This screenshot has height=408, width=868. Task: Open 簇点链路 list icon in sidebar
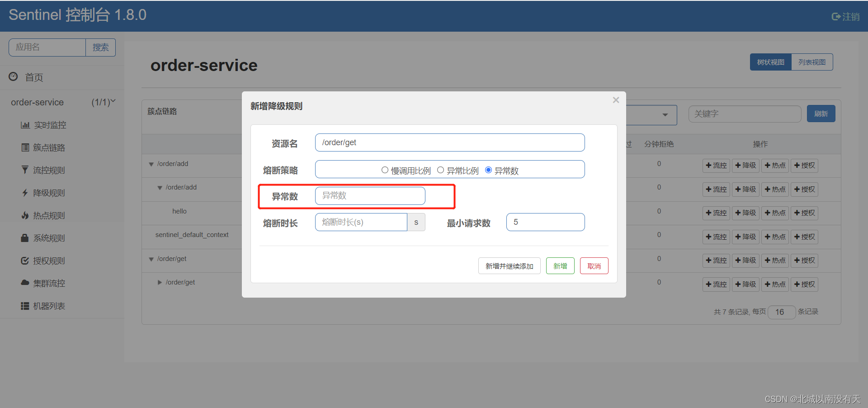(25, 147)
